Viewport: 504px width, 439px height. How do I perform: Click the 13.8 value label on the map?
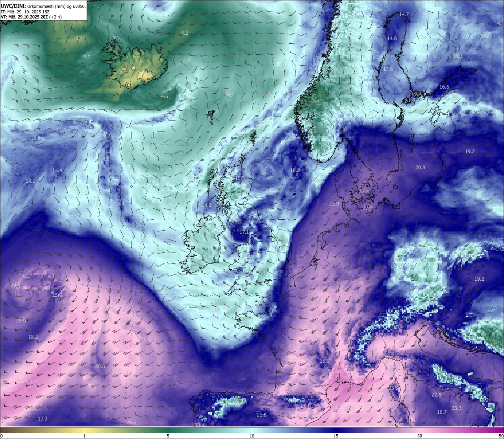click(35, 138)
